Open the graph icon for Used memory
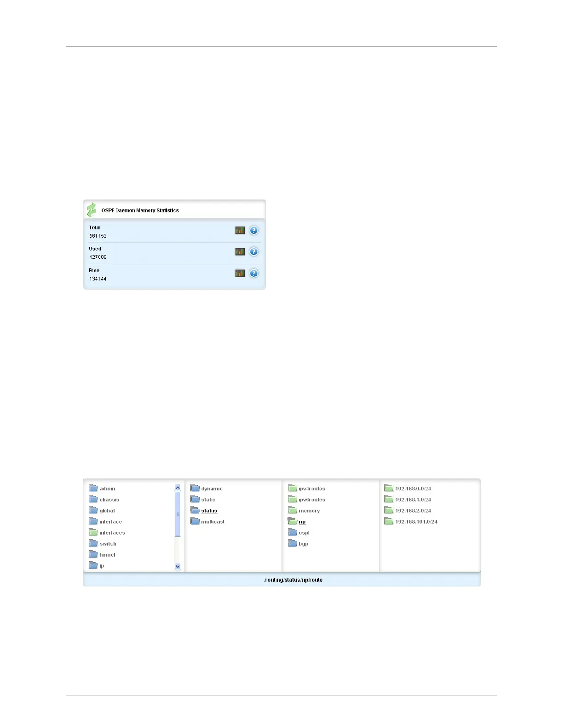Image resolution: width=563 pixels, height=728 pixels. 240,251
